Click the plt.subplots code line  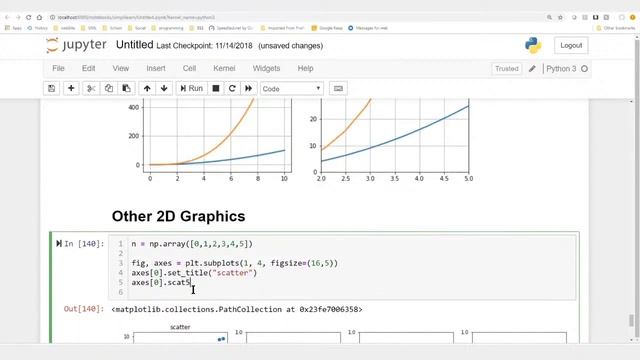click(235, 263)
